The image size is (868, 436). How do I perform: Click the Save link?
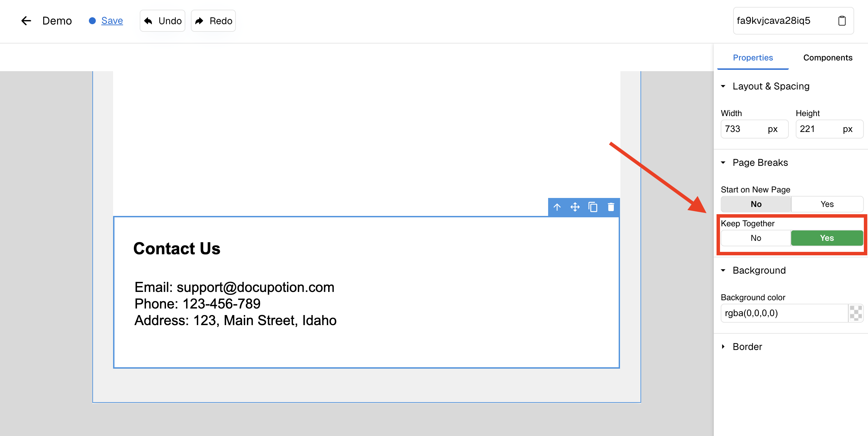pos(112,21)
